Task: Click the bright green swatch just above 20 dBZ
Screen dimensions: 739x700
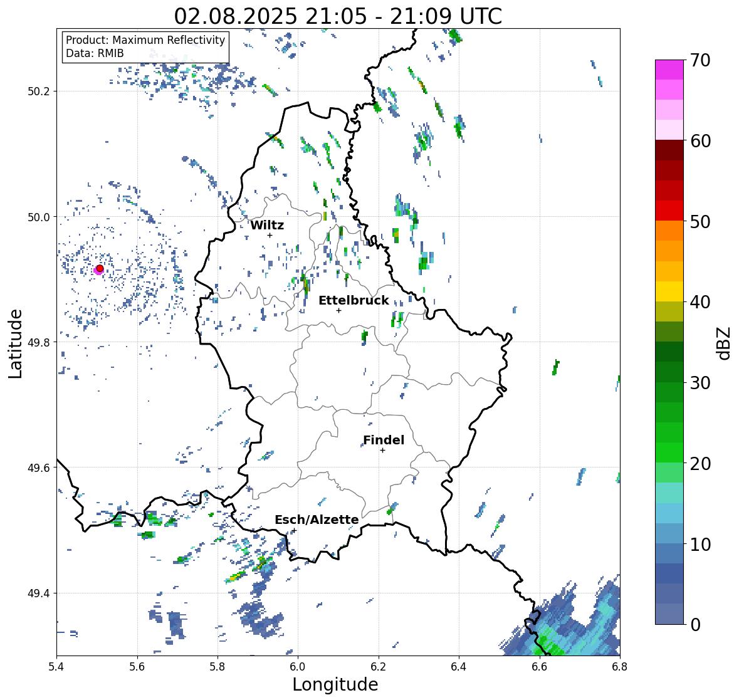Action: point(669,452)
